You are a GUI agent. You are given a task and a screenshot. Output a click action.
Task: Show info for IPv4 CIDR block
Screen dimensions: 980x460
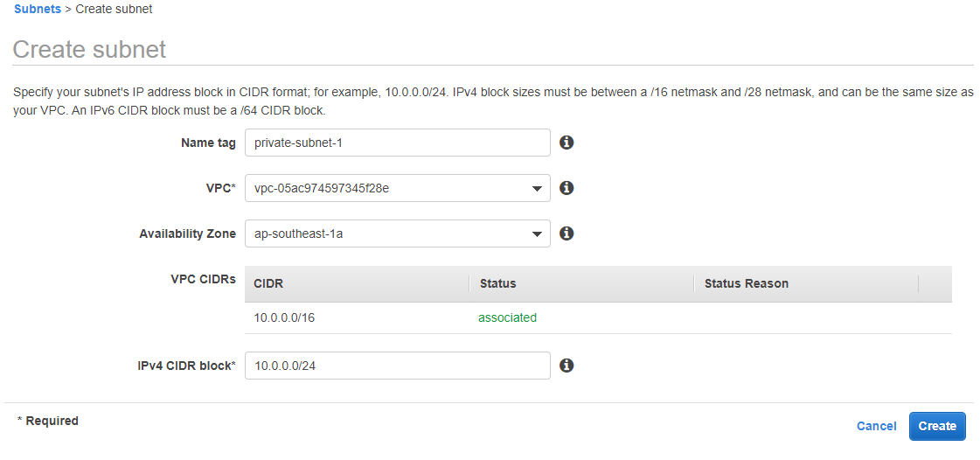click(566, 365)
